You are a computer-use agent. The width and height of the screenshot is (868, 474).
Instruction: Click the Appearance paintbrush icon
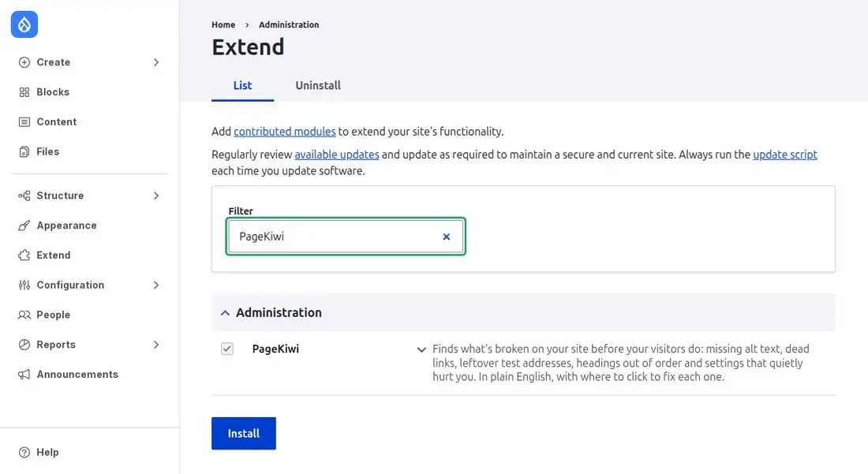pyautogui.click(x=24, y=226)
